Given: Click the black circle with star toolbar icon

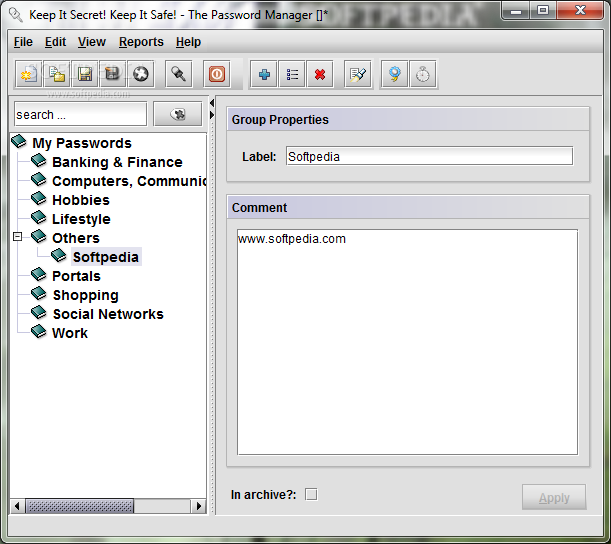Looking at the screenshot, I should [x=141, y=74].
